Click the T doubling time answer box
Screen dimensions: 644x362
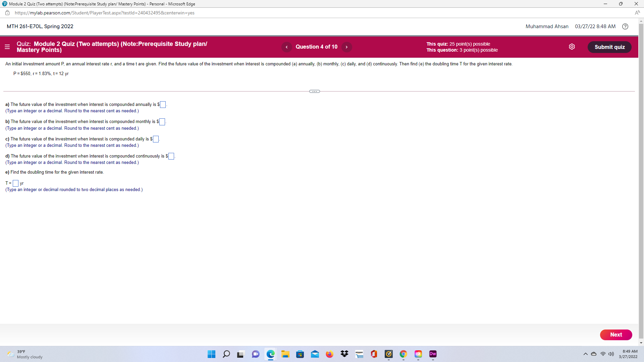15,183
